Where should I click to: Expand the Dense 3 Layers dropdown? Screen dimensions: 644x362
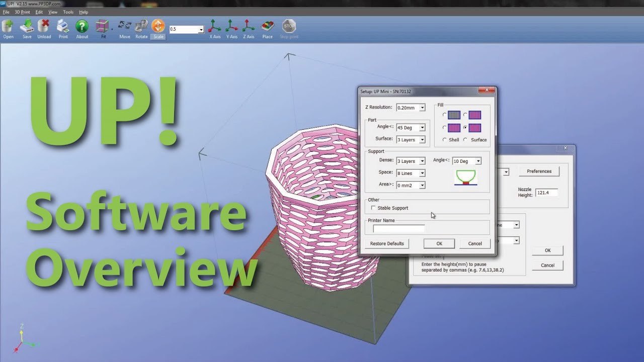[x=422, y=161]
